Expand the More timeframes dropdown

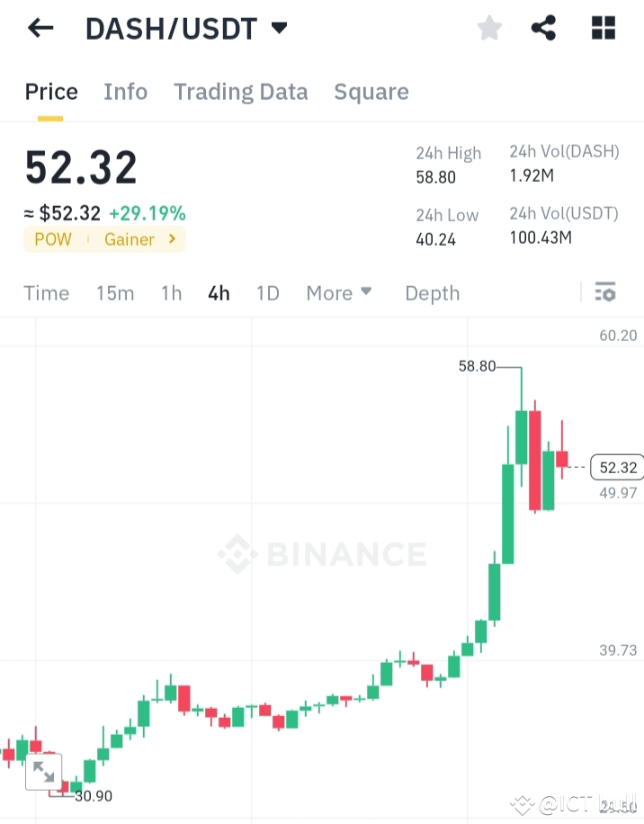pos(339,293)
